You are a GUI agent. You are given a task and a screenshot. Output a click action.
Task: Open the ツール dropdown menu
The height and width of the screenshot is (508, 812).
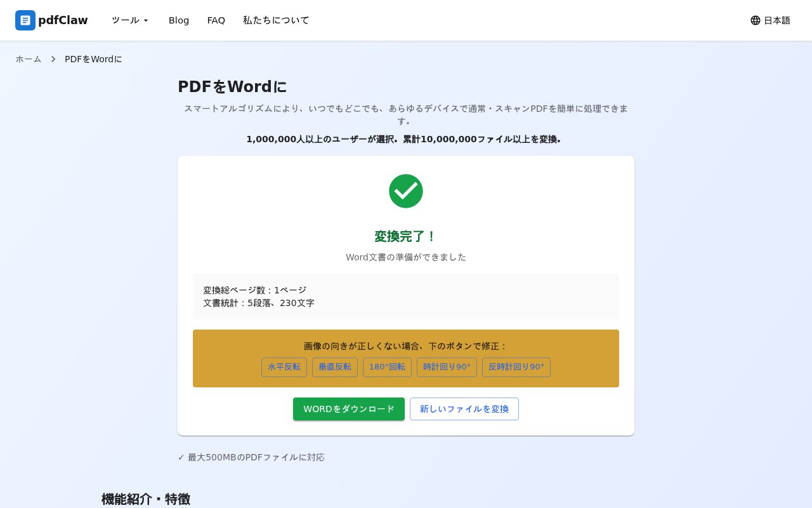129,20
